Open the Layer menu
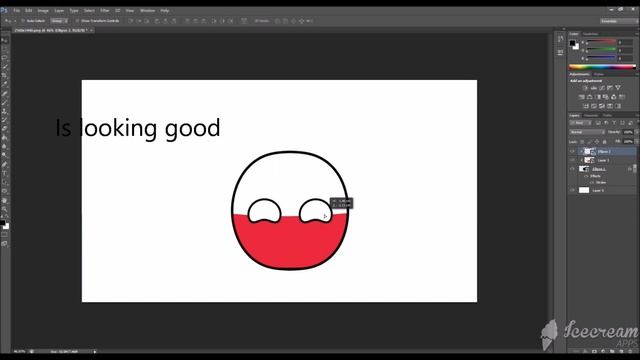The image size is (640, 360). click(59, 11)
